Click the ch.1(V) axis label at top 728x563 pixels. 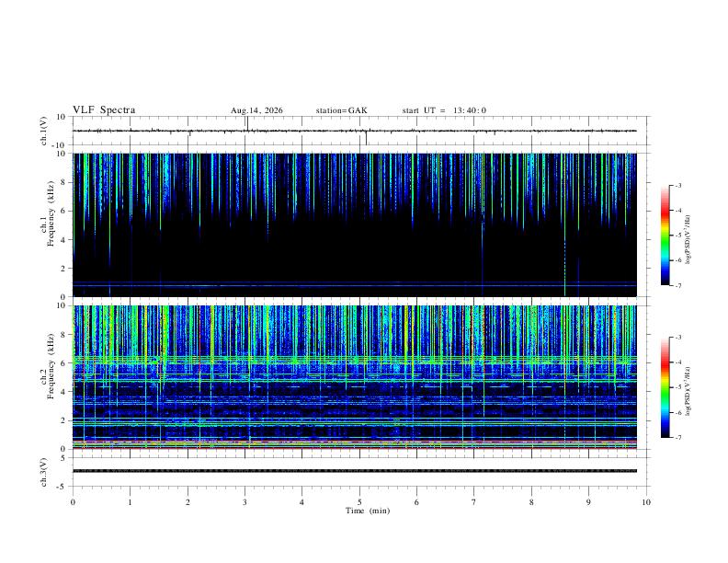click(44, 131)
